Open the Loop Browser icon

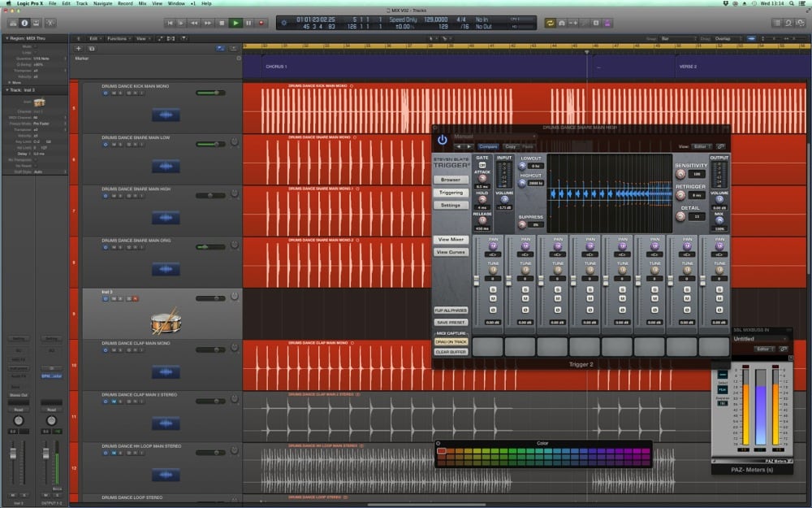point(788,23)
